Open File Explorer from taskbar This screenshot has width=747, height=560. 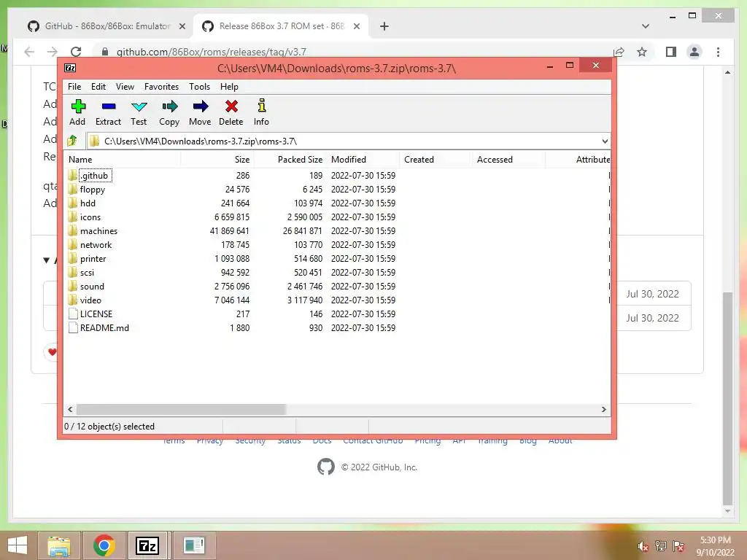[x=58, y=545]
